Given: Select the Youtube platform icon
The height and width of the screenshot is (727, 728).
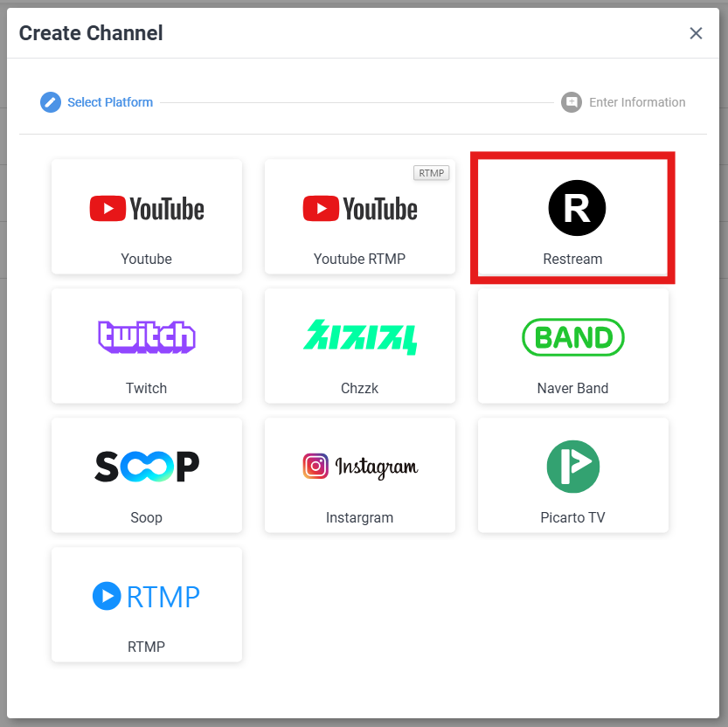Looking at the screenshot, I should tap(146, 208).
